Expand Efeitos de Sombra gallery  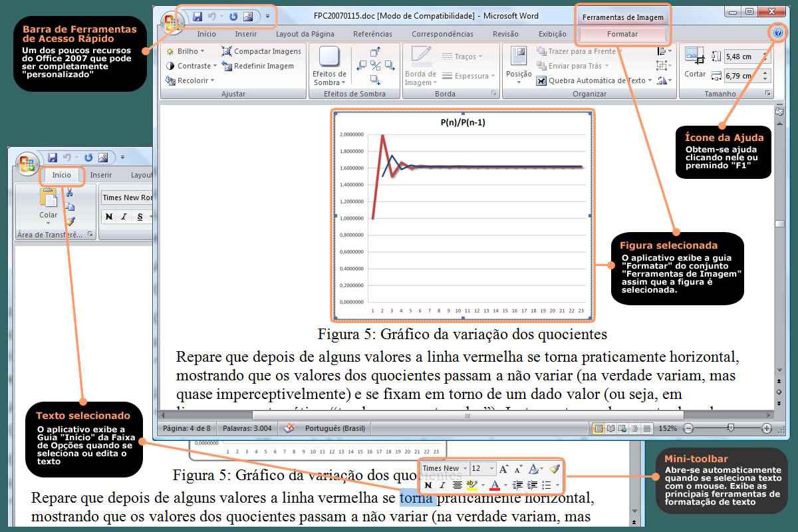(330, 65)
